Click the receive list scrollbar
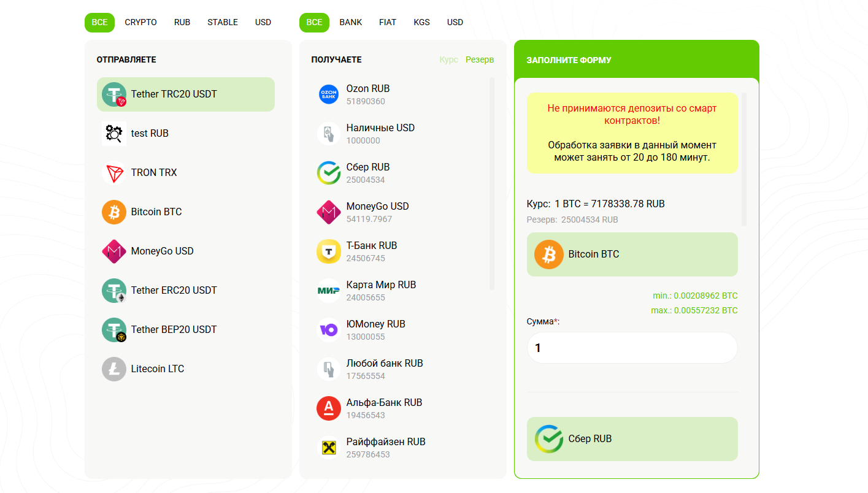The image size is (868, 493). click(x=492, y=184)
